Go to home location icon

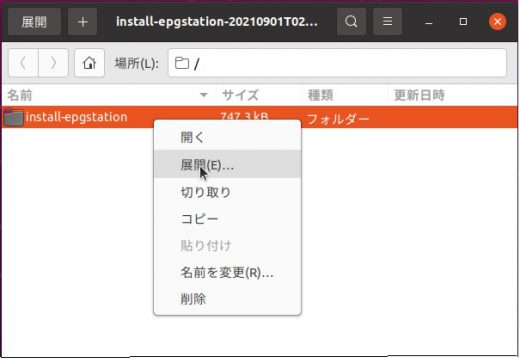89,63
